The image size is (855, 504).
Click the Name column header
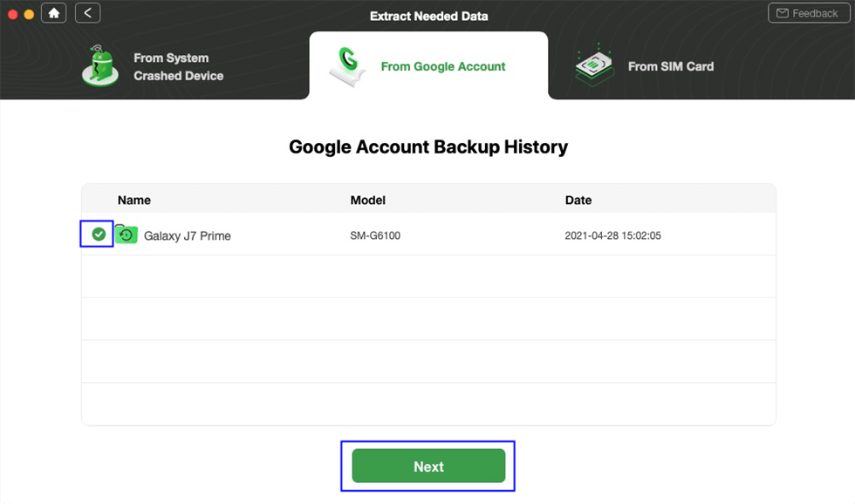(134, 200)
